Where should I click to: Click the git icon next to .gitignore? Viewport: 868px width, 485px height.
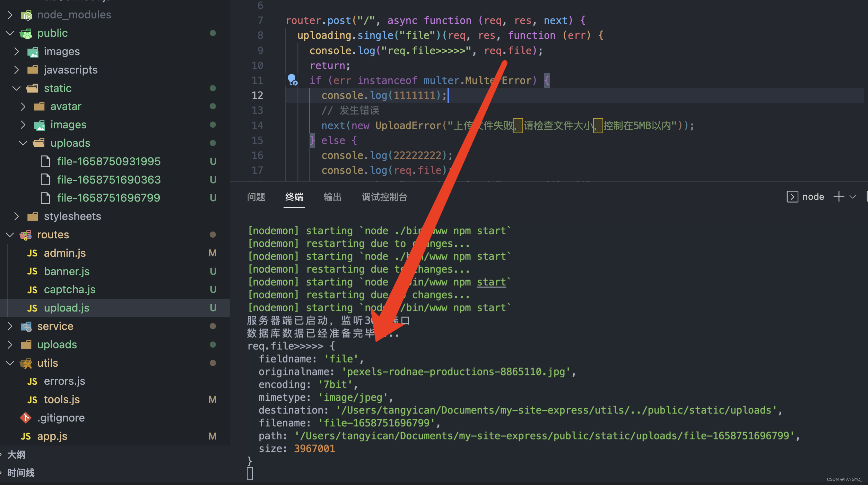(x=25, y=418)
